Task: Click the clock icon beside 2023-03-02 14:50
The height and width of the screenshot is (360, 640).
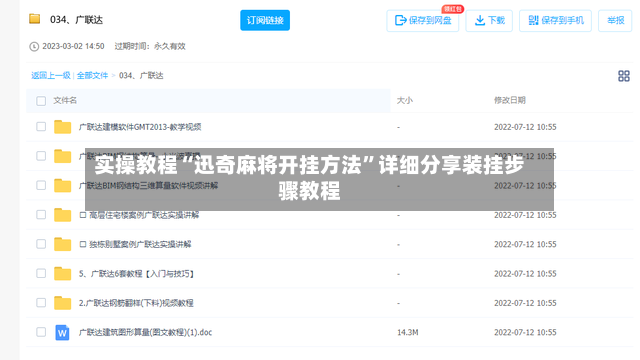Action: 34,47
